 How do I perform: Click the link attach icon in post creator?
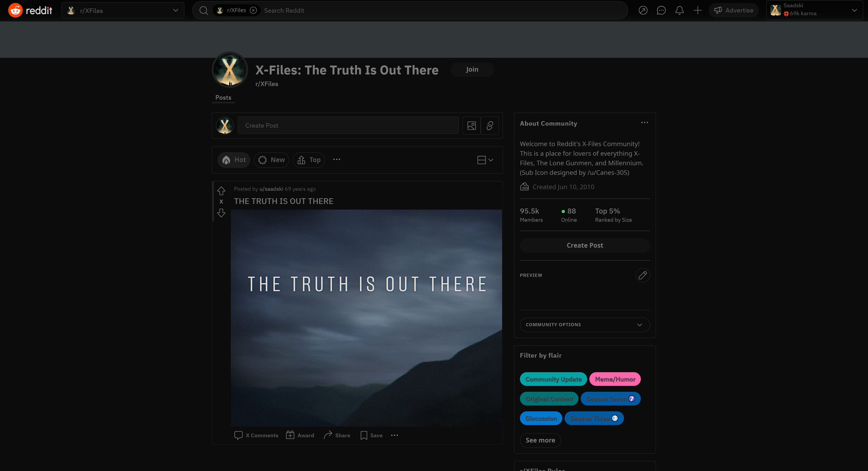(489, 125)
